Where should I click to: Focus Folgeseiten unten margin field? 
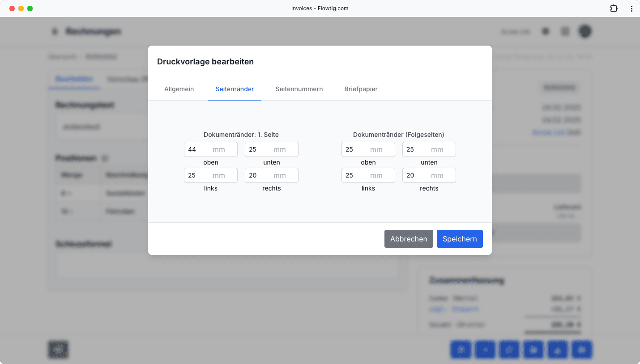(429, 149)
